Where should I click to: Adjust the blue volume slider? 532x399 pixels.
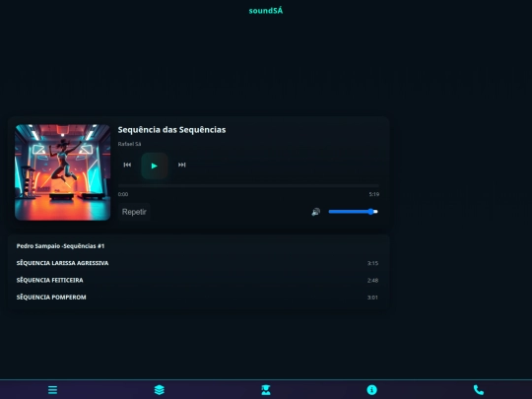[354, 212]
